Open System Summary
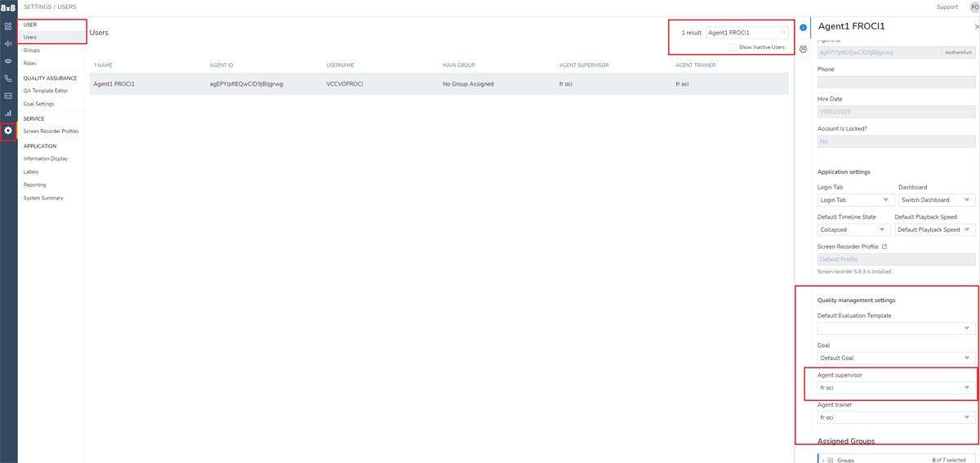980x463 pixels. [x=43, y=198]
